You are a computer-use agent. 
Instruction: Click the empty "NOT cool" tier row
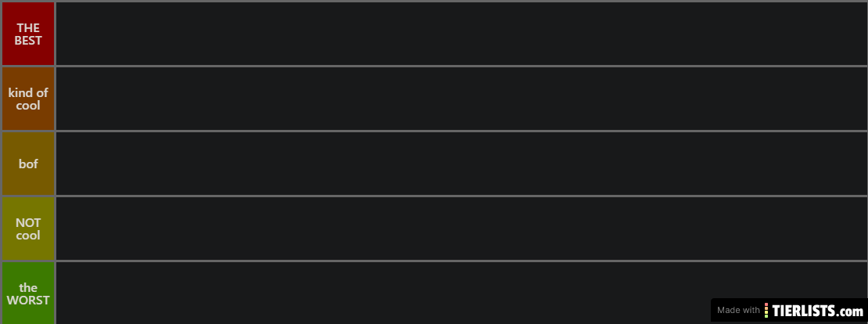point(461,229)
